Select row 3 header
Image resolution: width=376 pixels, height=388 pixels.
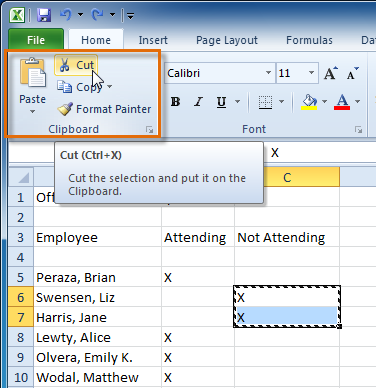click(x=21, y=237)
